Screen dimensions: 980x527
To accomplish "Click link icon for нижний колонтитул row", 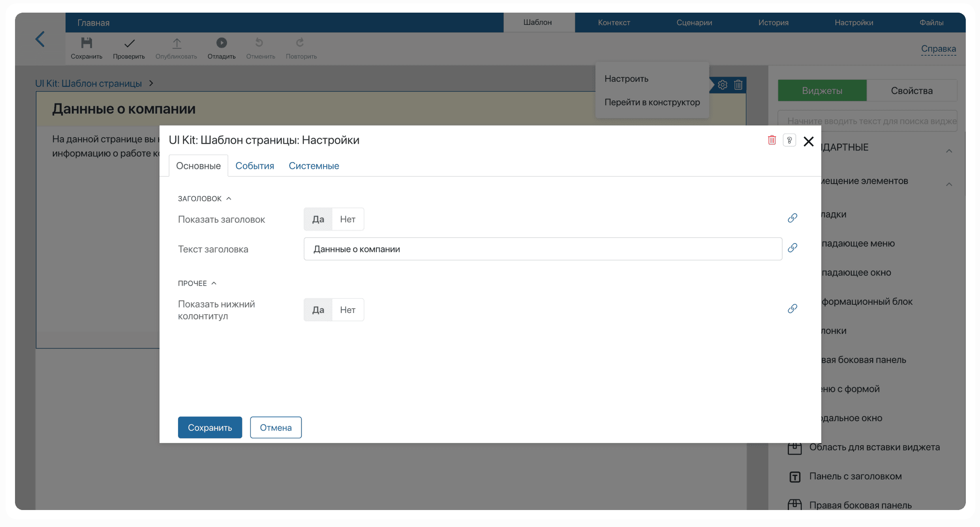I will coord(792,309).
